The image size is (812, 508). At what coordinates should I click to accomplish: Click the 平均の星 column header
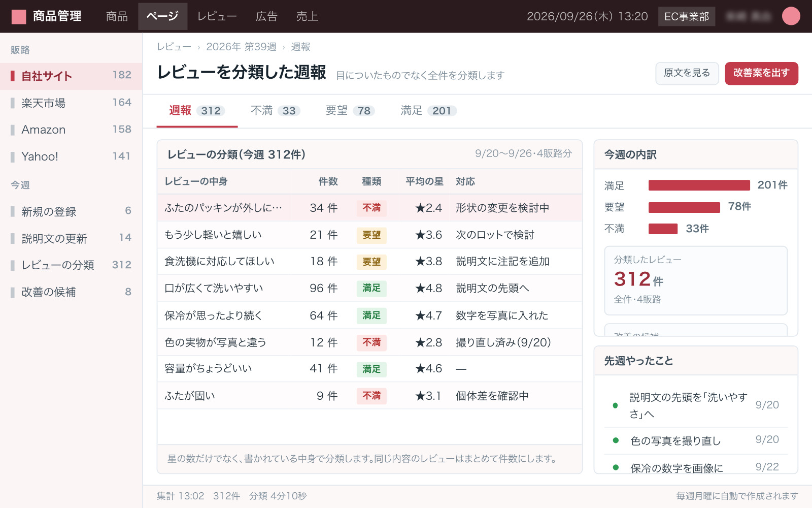click(424, 181)
